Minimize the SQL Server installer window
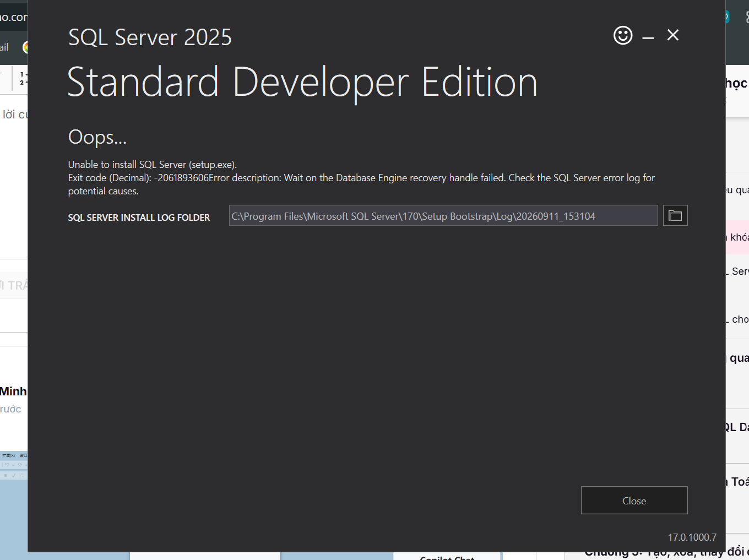The height and width of the screenshot is (560, 749). point(648,37)
